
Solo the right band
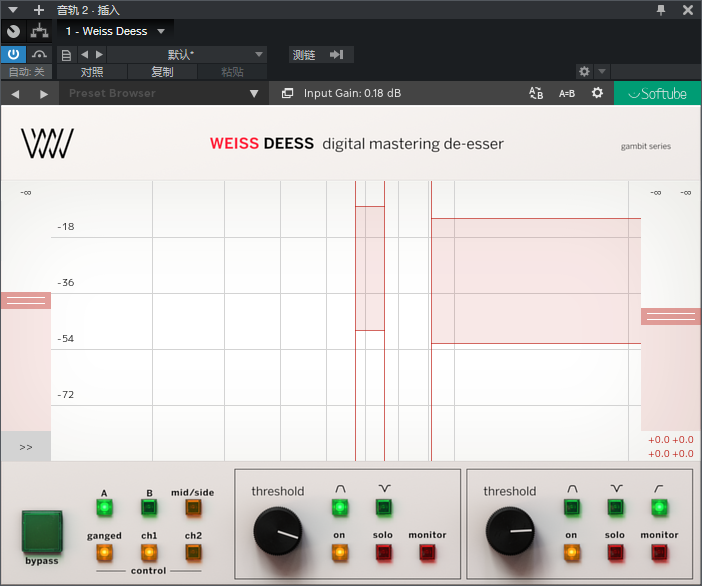[616, 552]
